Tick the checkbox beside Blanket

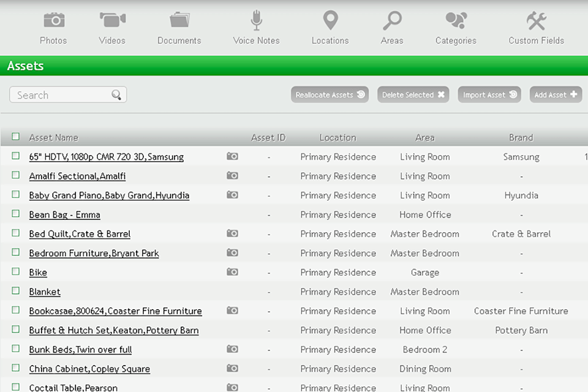click(16, 292)
